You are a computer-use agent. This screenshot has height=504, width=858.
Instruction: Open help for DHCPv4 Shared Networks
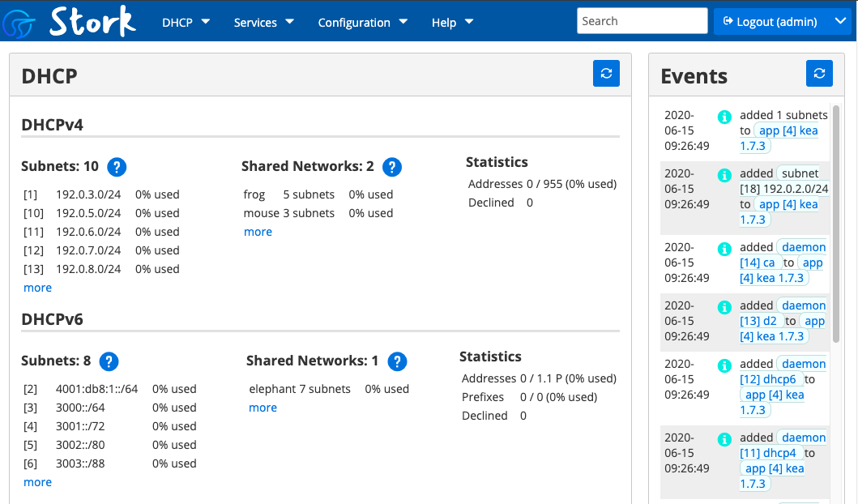pos(392,166)
